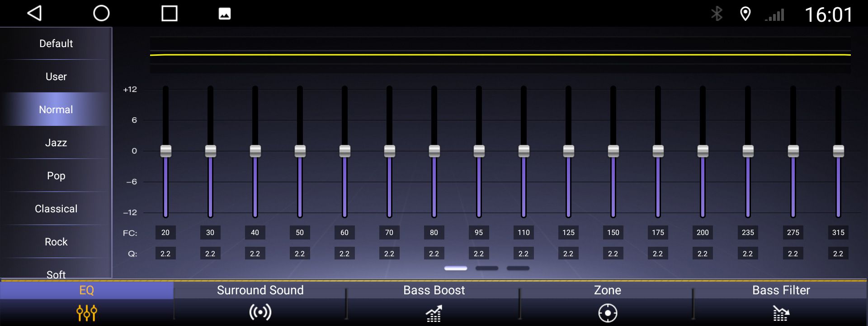Tap the Zone target icon
868x326 pixels.
point(608,313)
